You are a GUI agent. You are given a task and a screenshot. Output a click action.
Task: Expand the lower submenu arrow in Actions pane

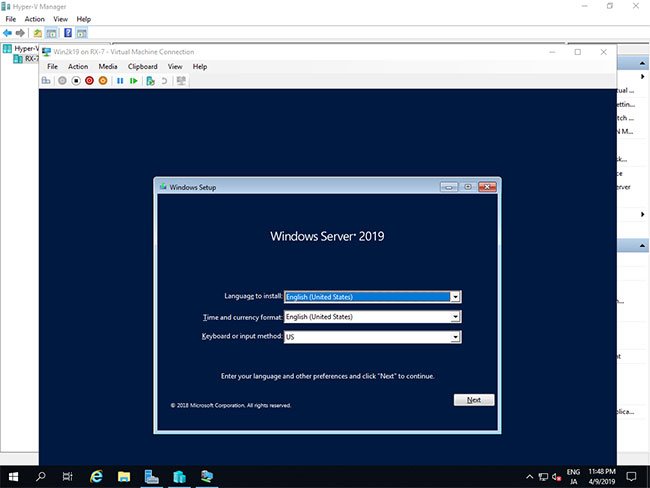click(643, 214)
